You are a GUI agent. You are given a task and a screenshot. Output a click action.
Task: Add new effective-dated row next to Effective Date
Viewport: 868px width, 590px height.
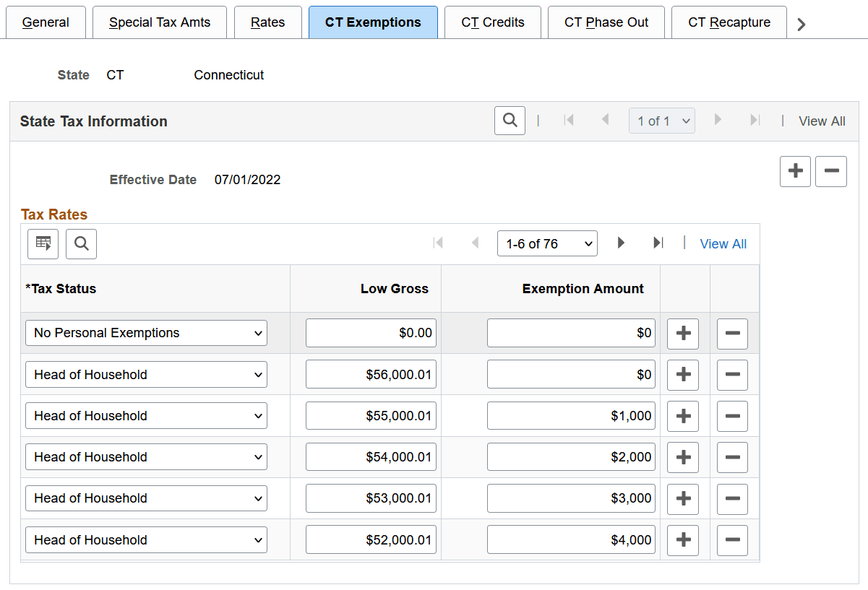tap(795, 171)
